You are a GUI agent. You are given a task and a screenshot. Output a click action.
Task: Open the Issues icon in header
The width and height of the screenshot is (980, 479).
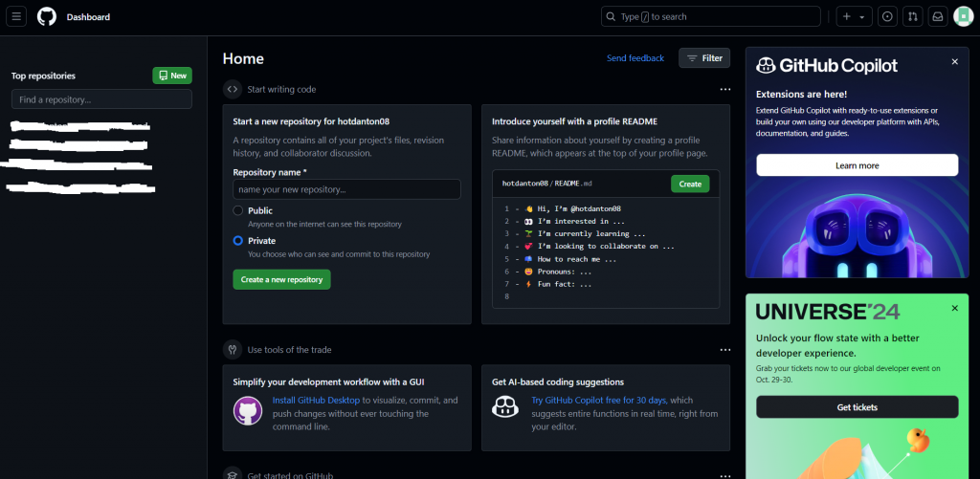(x=887, y=16)
